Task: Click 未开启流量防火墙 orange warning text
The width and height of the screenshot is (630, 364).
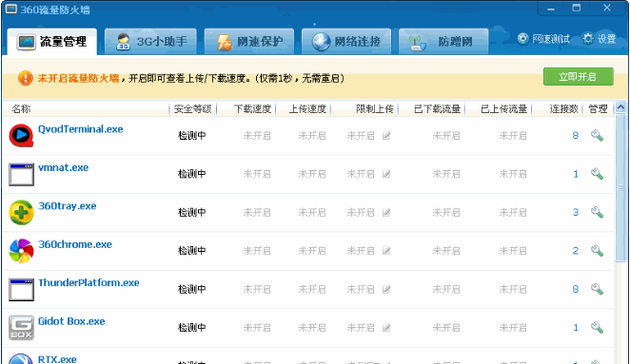Action: [78, 78]
